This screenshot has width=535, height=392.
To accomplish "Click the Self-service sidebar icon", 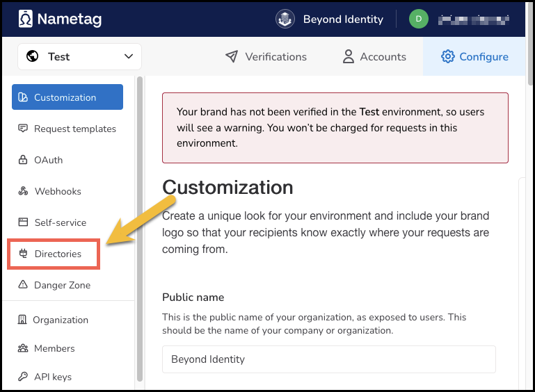I will point(22,222).
